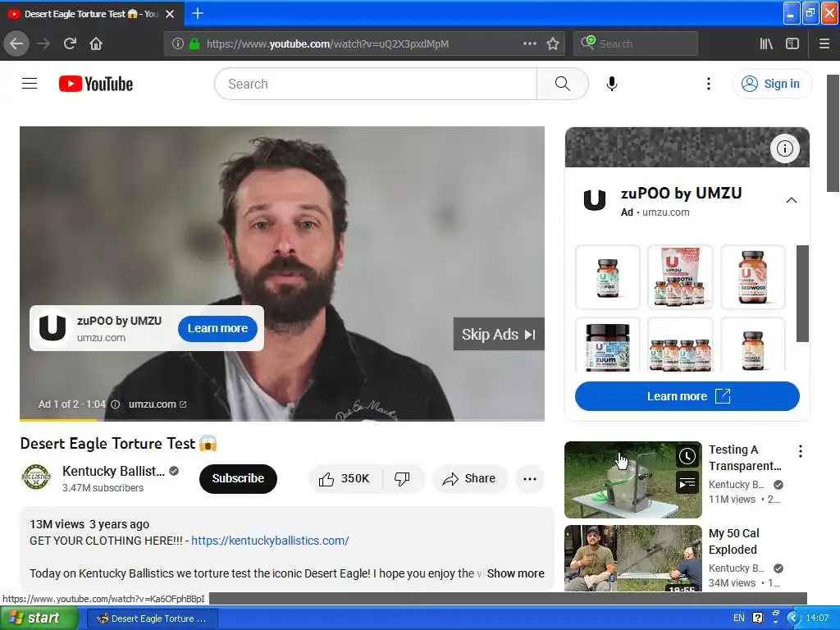840x630 pixels.
Task: Click the blue Learn more sidebar button
Action: pyautogui.click(x=687, y=396)
